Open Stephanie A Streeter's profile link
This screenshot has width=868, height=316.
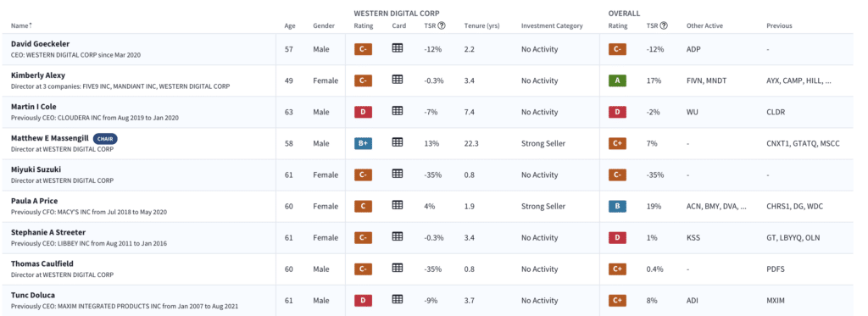pos(48,232)
